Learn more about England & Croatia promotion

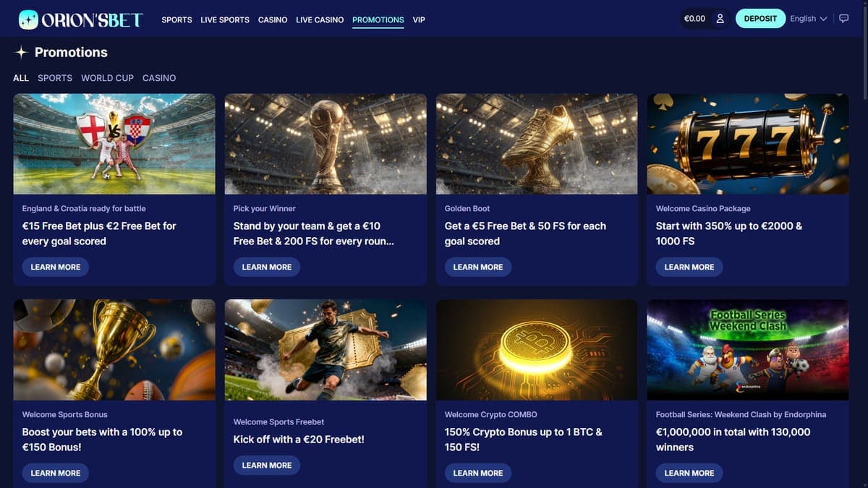56,267
